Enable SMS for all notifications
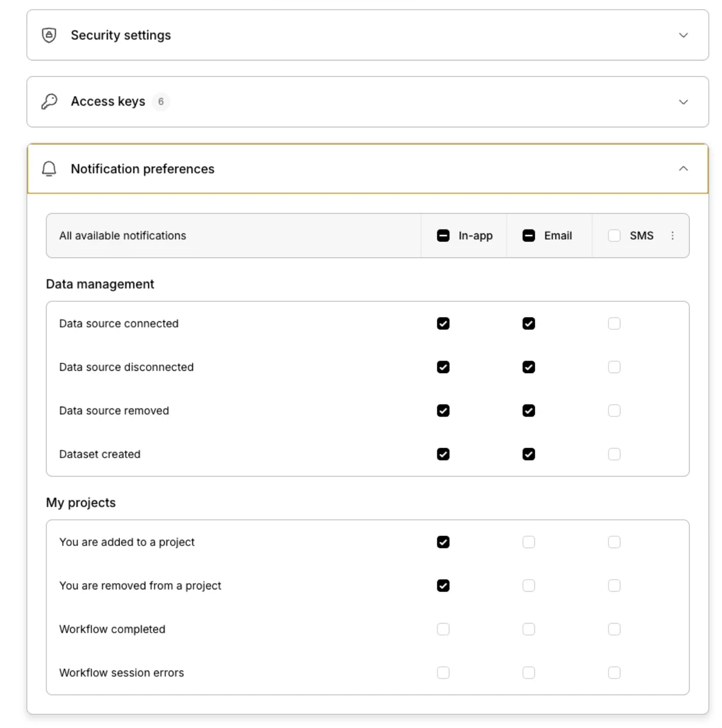The image size is (722, 728). [x=614, y=236]
